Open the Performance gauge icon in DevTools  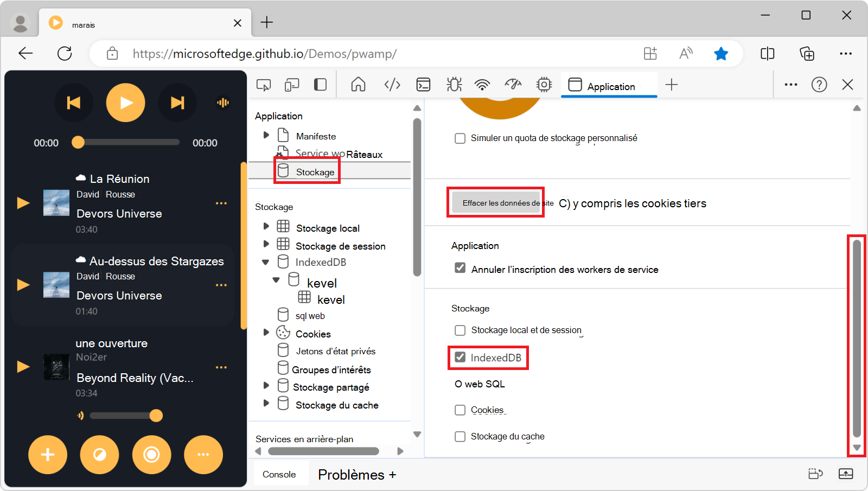(x=513, y=85)
